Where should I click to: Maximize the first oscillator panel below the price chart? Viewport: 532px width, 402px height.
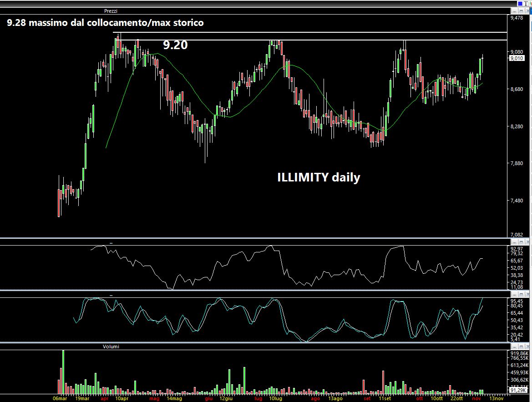(521, 242)
